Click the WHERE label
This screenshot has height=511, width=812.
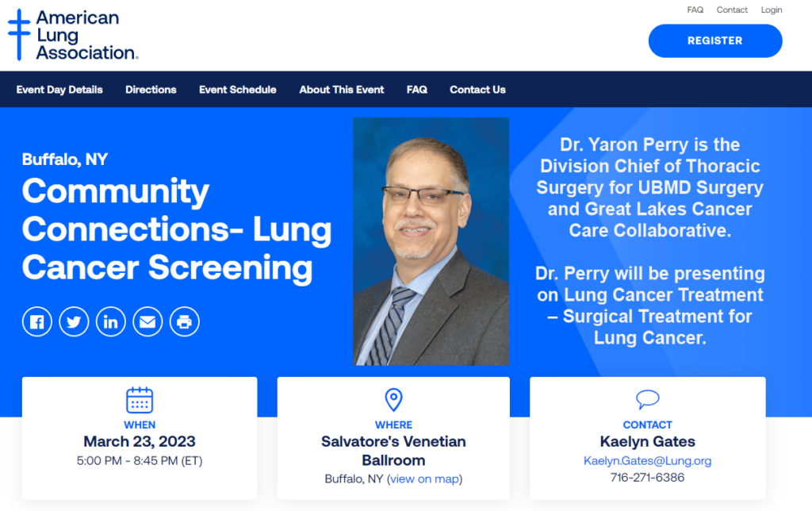(393, 425)
